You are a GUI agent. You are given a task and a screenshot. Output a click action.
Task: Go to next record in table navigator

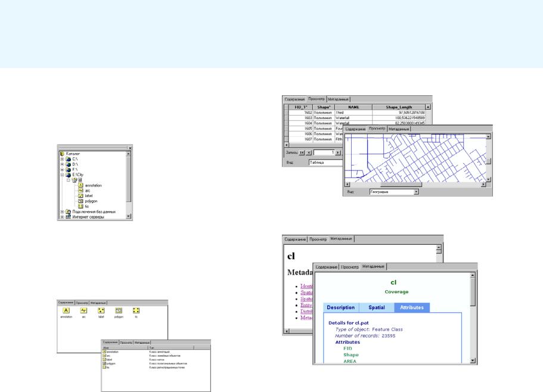pos(338,153)
